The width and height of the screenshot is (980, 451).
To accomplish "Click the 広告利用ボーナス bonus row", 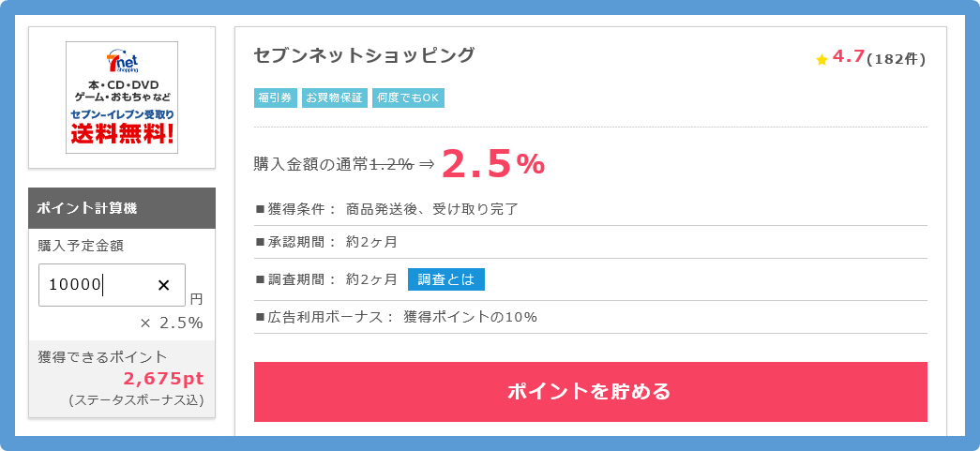I will click(x=590, y=317).
